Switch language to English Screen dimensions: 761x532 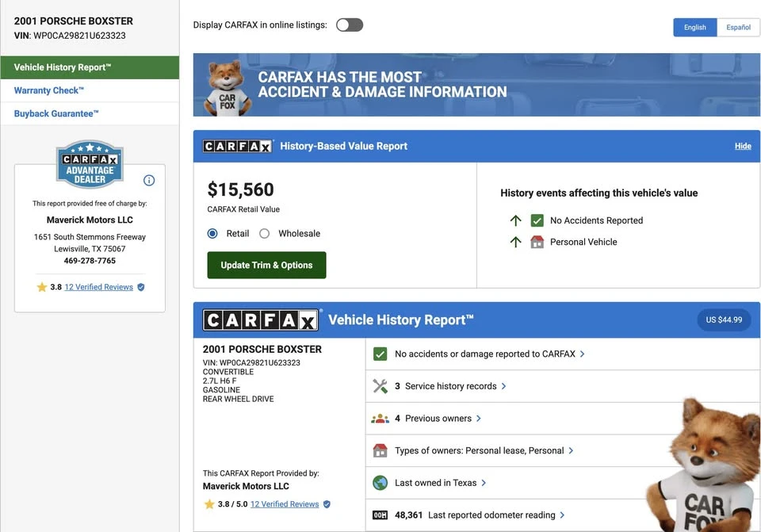pos(694,27)
